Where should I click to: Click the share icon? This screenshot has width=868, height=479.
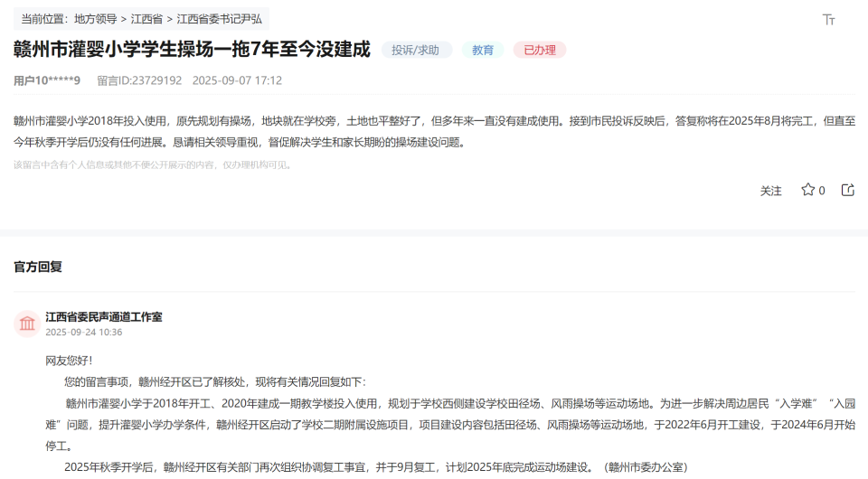click(x=847, y=190)
